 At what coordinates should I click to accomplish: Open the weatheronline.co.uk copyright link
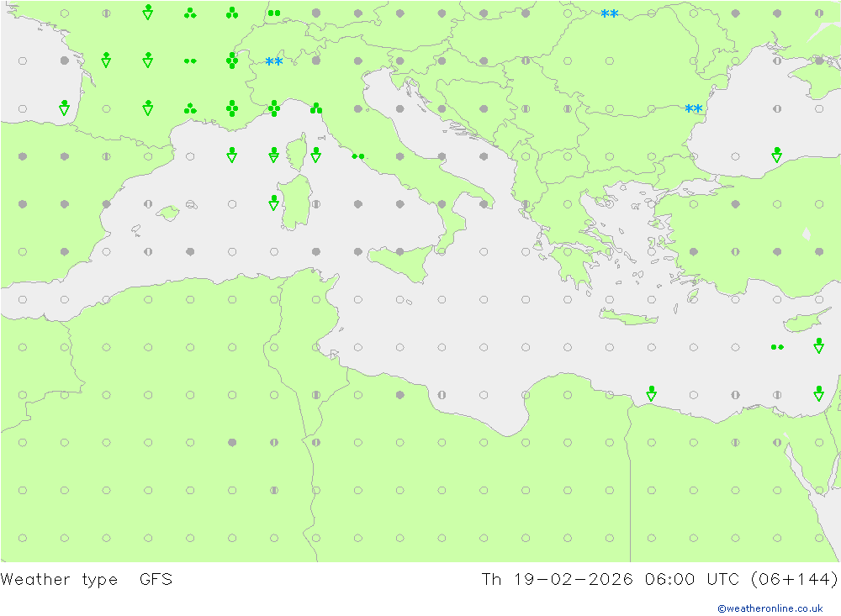pyautogui.click(x=770, y=608)
